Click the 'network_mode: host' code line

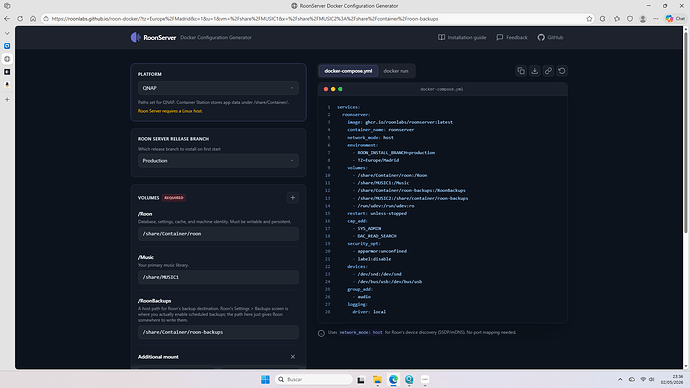371,137
